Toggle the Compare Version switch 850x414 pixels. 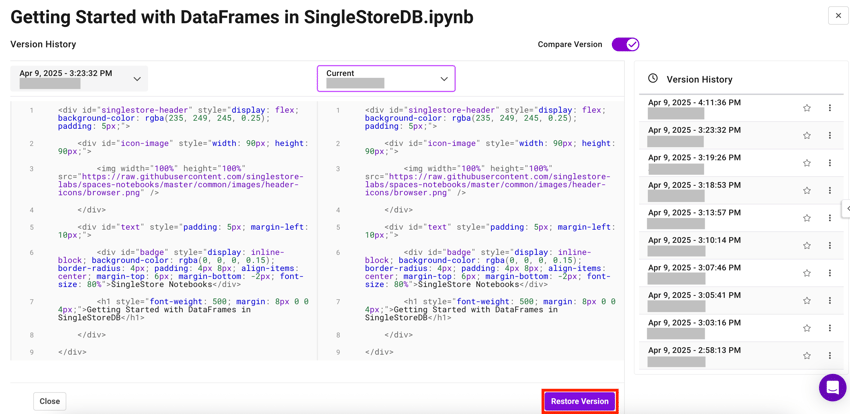click(x=626, y=44)
